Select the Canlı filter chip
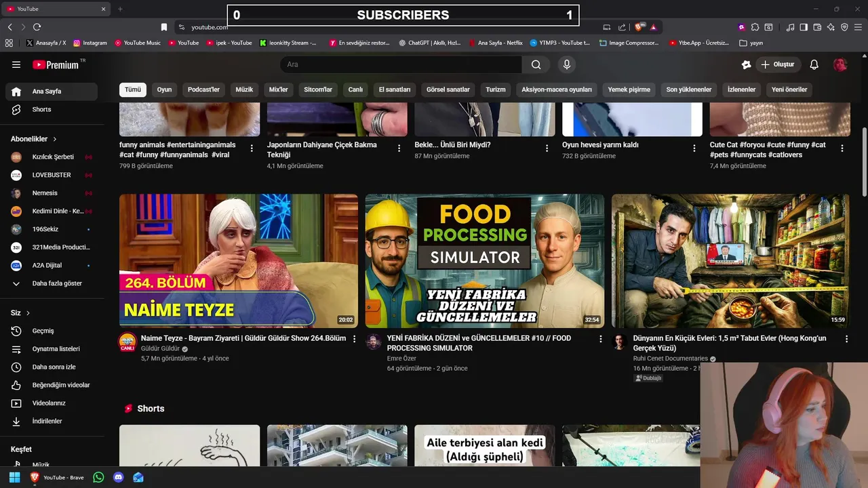 pos(355,89)
